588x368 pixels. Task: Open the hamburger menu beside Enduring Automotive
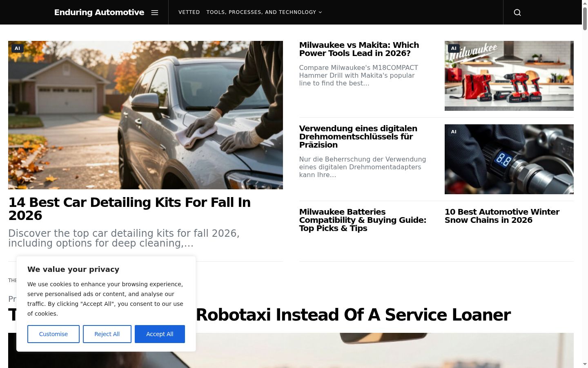click(x=155, y=12)
